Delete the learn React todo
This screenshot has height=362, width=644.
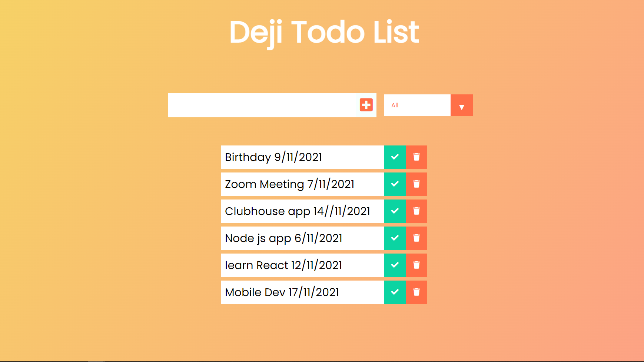point(416,265)
